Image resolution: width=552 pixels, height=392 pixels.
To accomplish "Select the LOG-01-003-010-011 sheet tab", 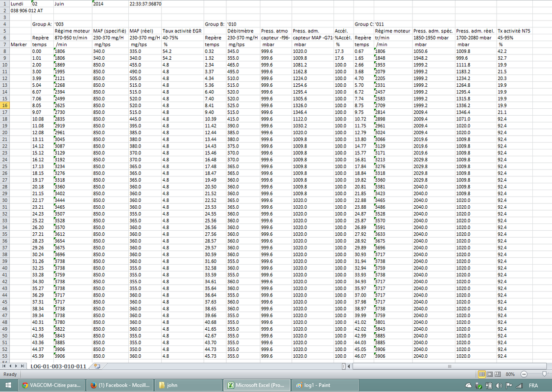I will [x=58, y=367].
